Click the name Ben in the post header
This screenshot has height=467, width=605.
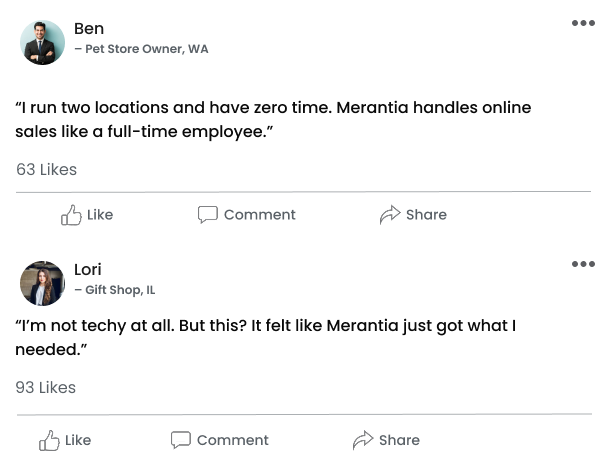point(89,28)
